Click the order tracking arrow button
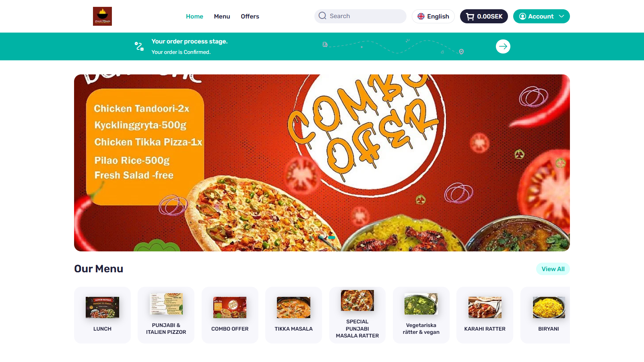Image resolution: width=644 pixels, height=362 pixels. click(503, 46)
